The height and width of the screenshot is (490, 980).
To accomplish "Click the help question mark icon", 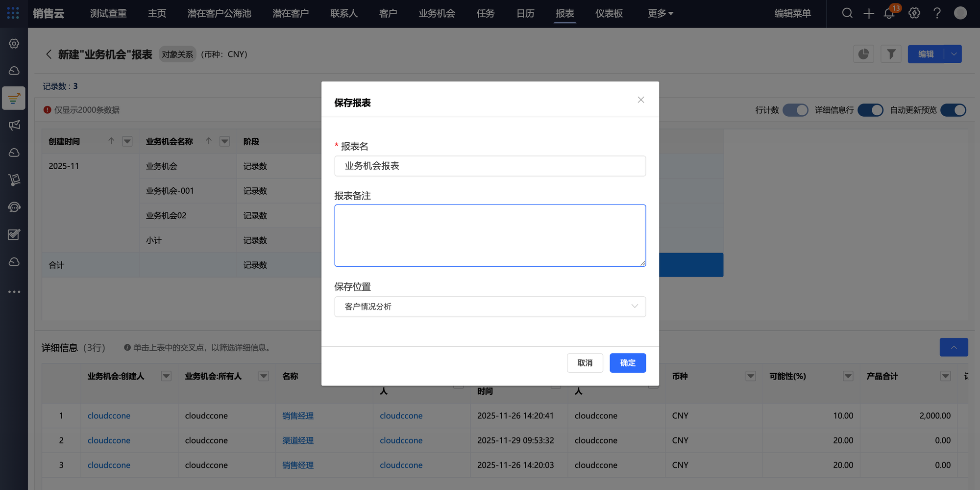I will click(x=937, y=13).
